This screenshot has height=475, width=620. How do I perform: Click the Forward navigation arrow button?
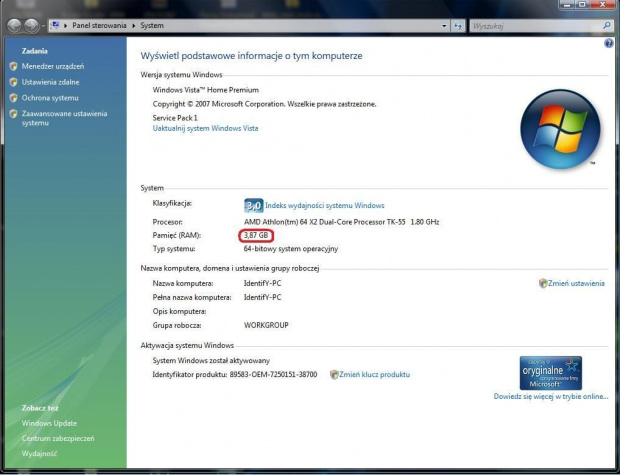point(31,26)
